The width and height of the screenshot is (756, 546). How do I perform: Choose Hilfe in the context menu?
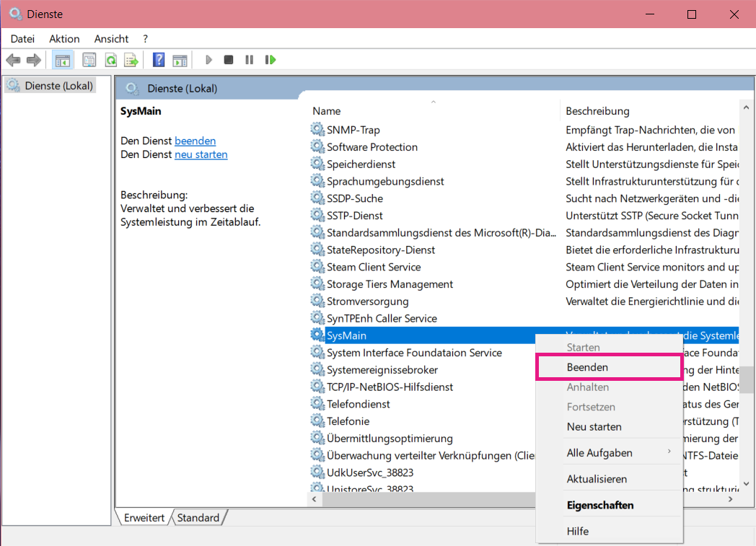point(609,531)
